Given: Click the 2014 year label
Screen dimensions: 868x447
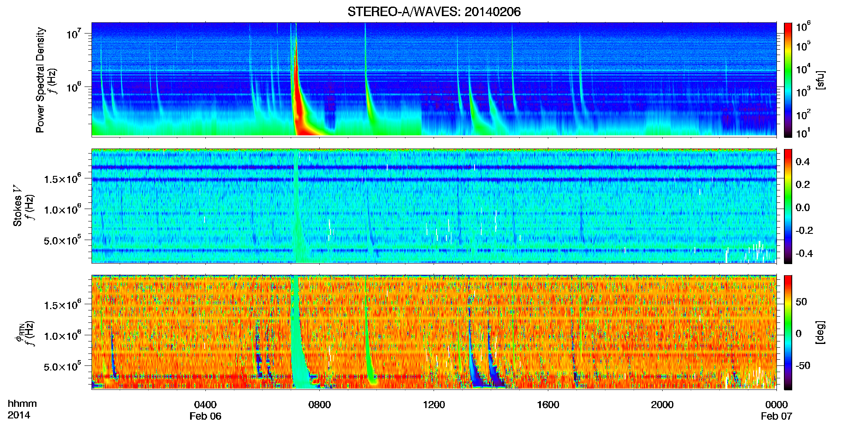Looking at the screenshot, I should click(x=19, y=415).
